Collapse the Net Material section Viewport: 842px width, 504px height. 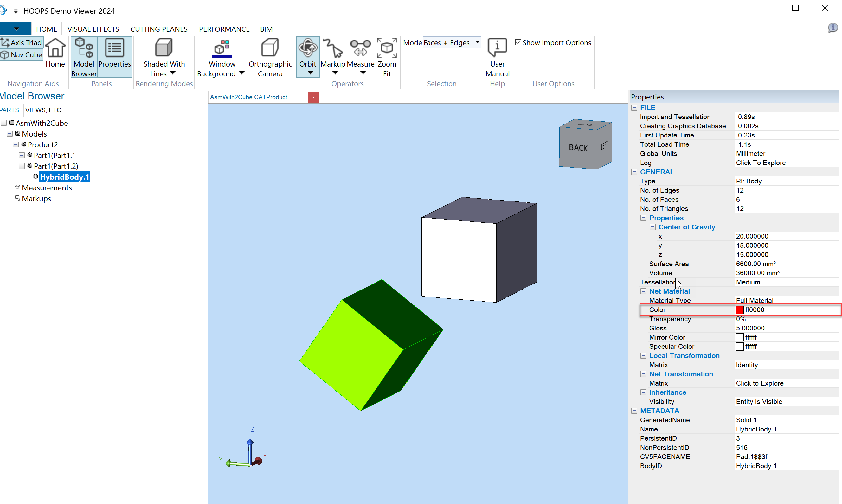point(643,291)
